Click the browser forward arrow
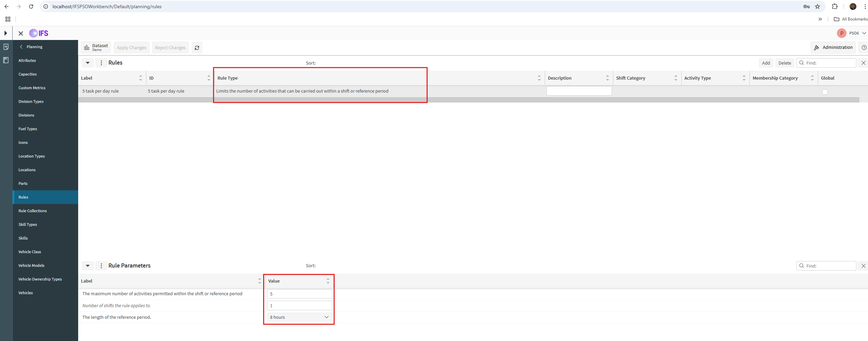The image size is (868, 341). [19, 6]
